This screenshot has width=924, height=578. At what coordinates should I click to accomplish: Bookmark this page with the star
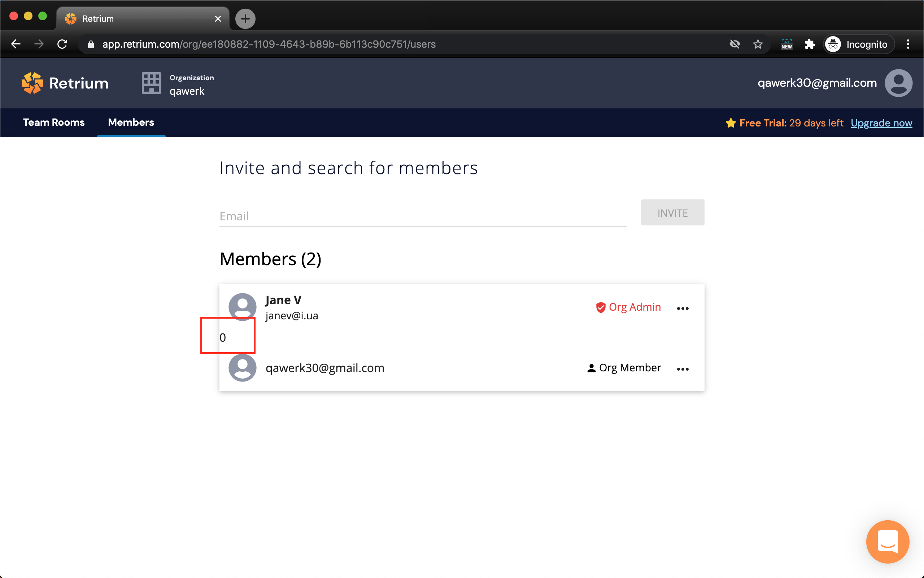click(758, 44)
